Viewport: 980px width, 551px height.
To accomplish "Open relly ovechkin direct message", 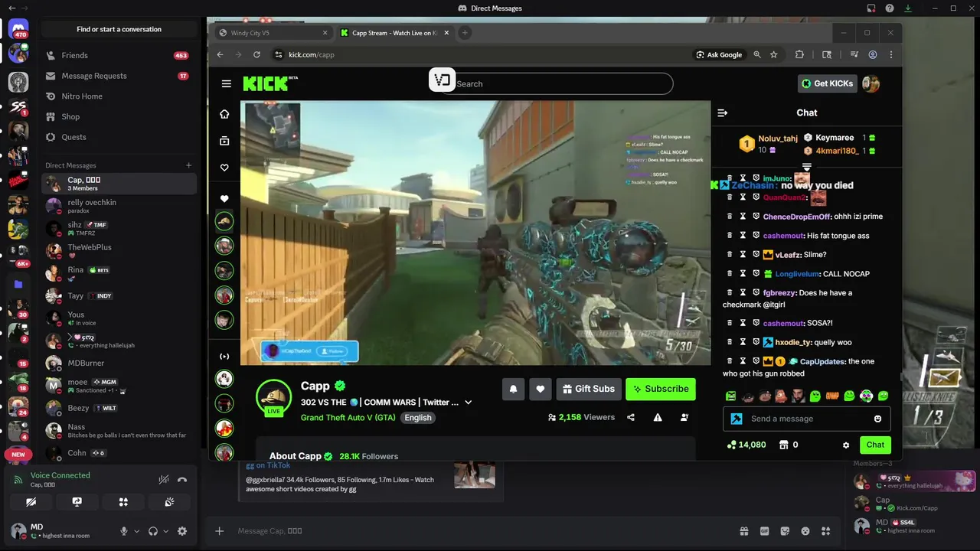I will coord(119,206).
